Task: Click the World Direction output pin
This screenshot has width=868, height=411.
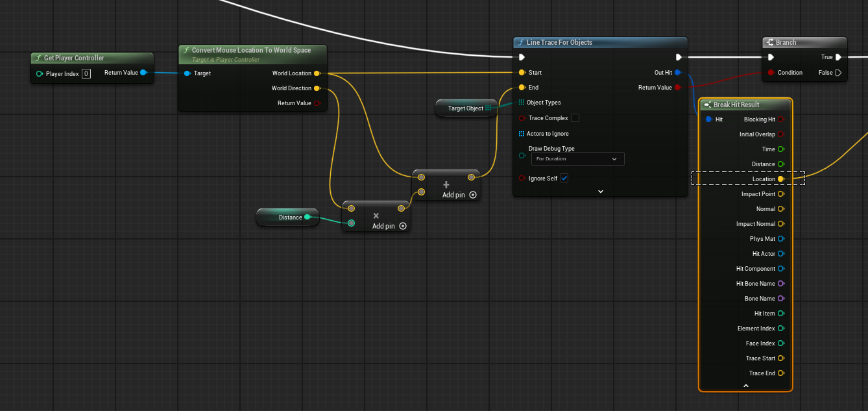Action: click(x=317, y=88)
